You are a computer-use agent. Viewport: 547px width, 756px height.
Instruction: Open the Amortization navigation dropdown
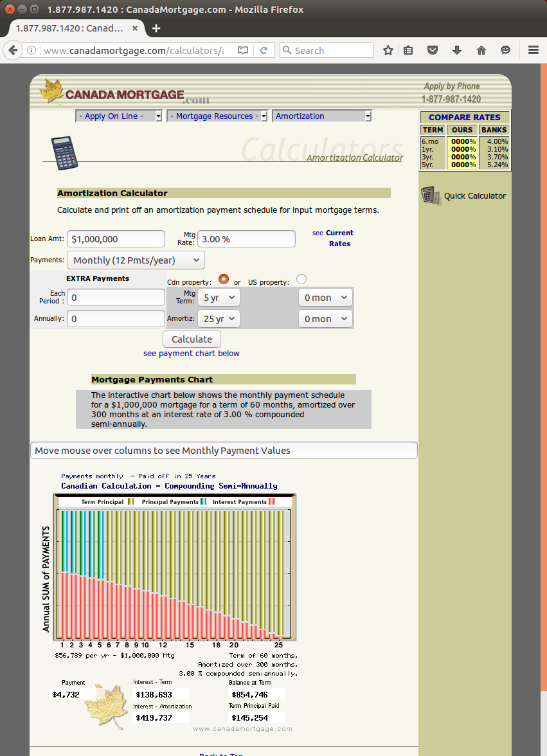point(322,116)
